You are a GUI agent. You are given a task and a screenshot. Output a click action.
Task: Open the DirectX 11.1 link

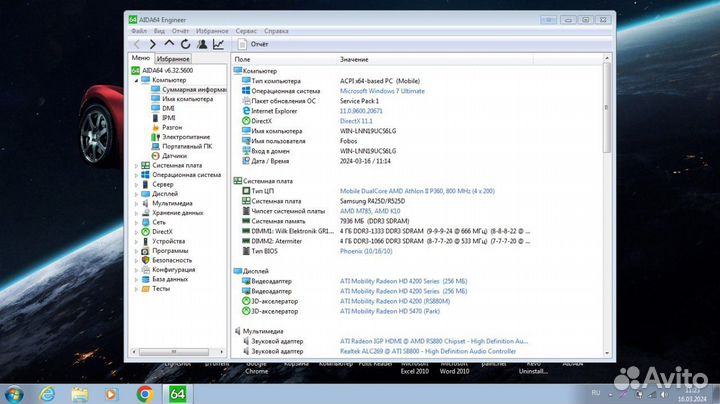tap(356, 121)
